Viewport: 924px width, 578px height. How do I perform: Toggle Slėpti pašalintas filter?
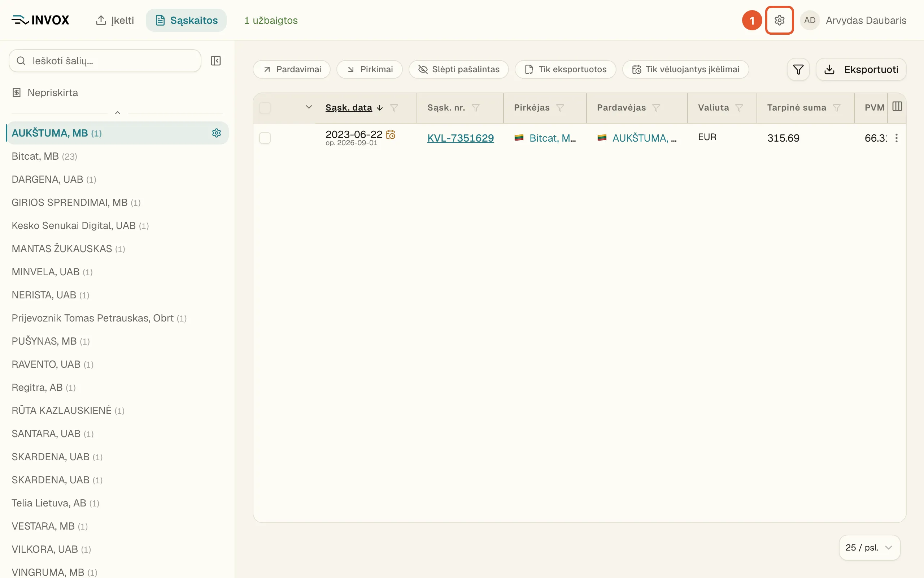(x=458, y=70)
